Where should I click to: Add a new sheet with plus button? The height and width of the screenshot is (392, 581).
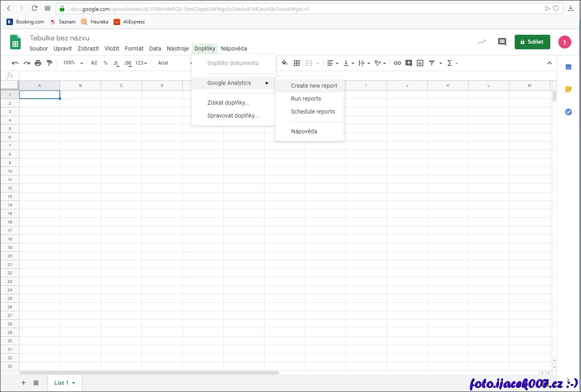coord(23,383)
